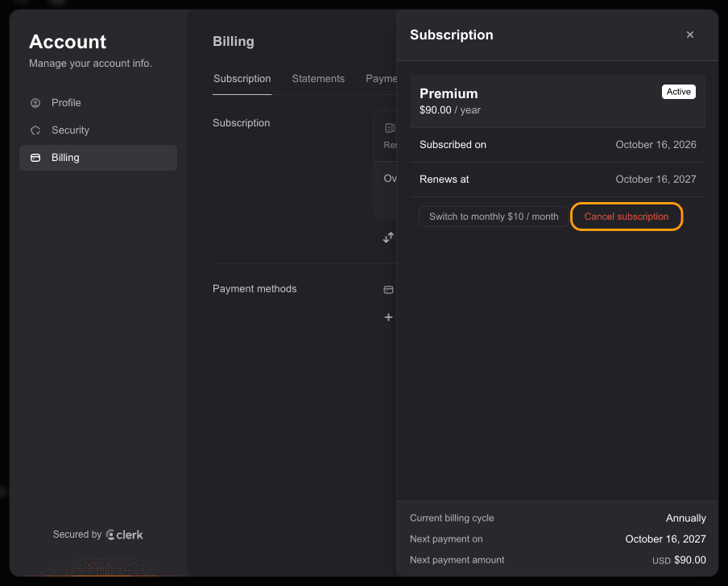The width and height of the screenshot is (728, 586).
Task: Click the Payment methods section label
Action: (254, 289)
